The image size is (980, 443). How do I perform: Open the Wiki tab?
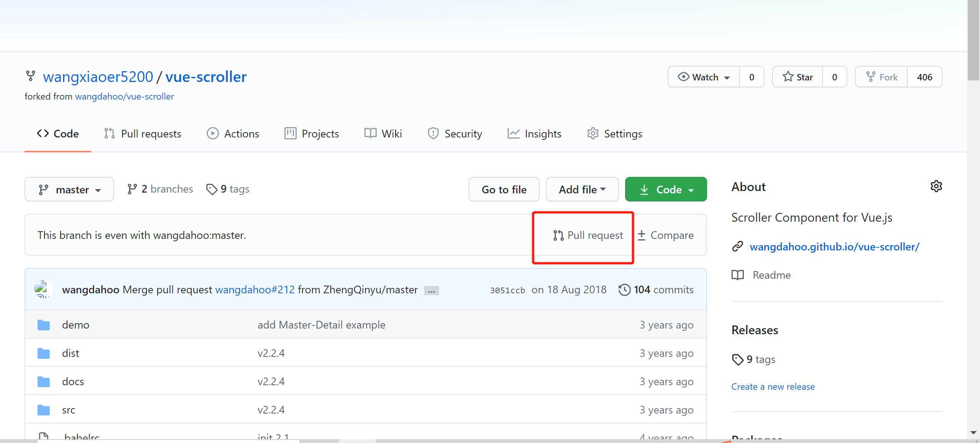383,134
